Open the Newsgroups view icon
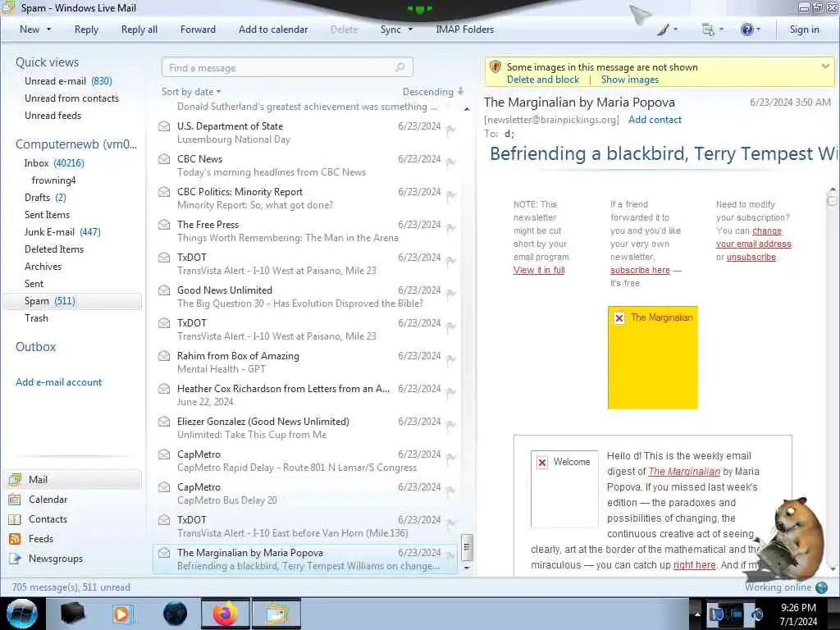The image size is (840, 630). click(x=15, y=559)
